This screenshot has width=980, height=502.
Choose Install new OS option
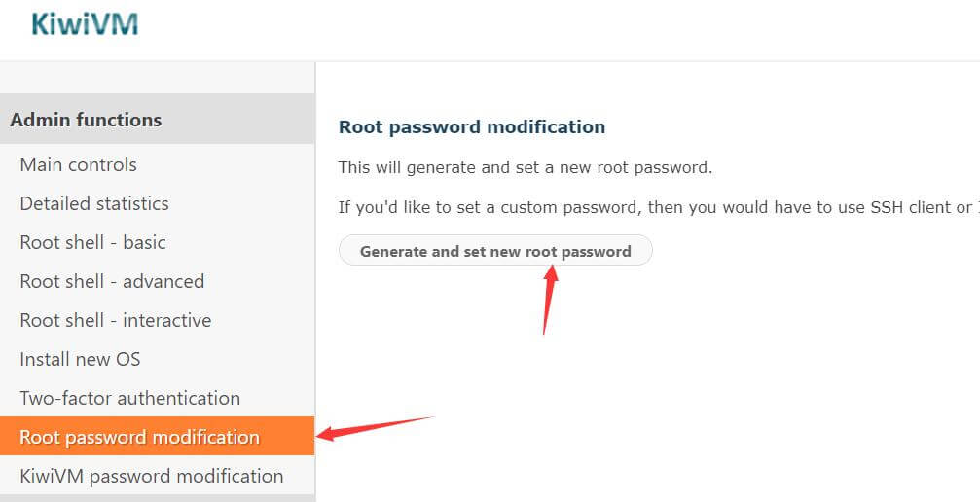80,359
